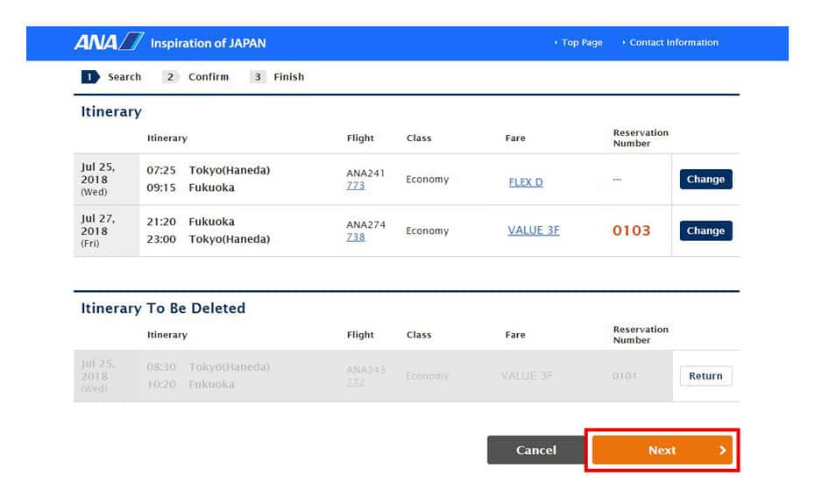Click the greyed-out ANA243 flight number
This screenshot has width=815, height=504.
tap(366, 370)
